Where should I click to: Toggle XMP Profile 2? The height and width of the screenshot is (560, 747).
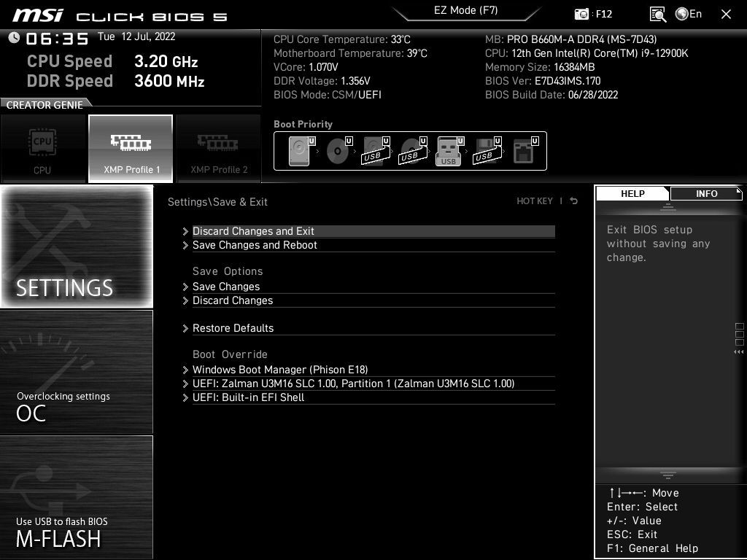pyautogui.click(x=219, y=149)
